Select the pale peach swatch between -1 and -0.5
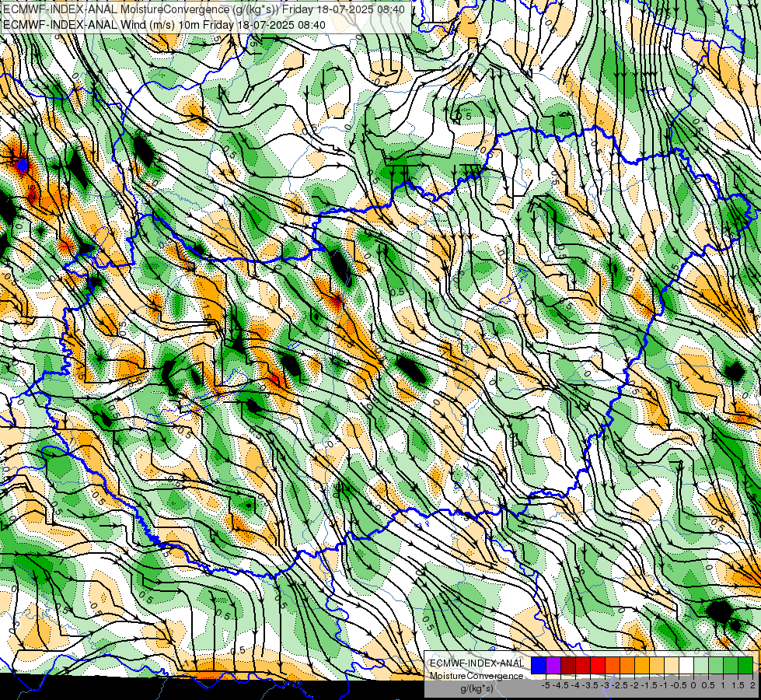The width and height of the screenshot is (761, 700). coord(672,665)
